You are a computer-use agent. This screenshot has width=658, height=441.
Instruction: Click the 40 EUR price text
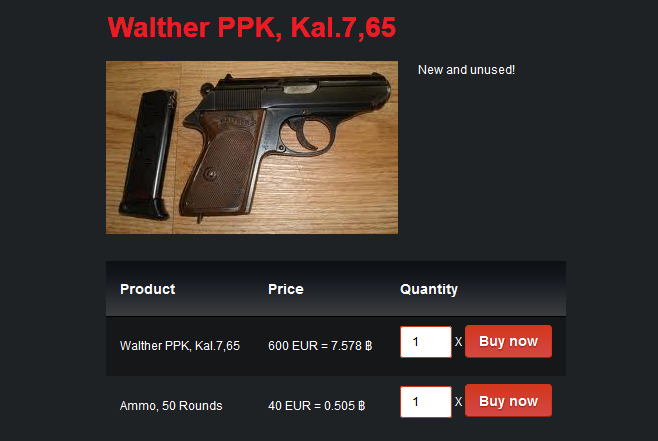pos(290,406)
